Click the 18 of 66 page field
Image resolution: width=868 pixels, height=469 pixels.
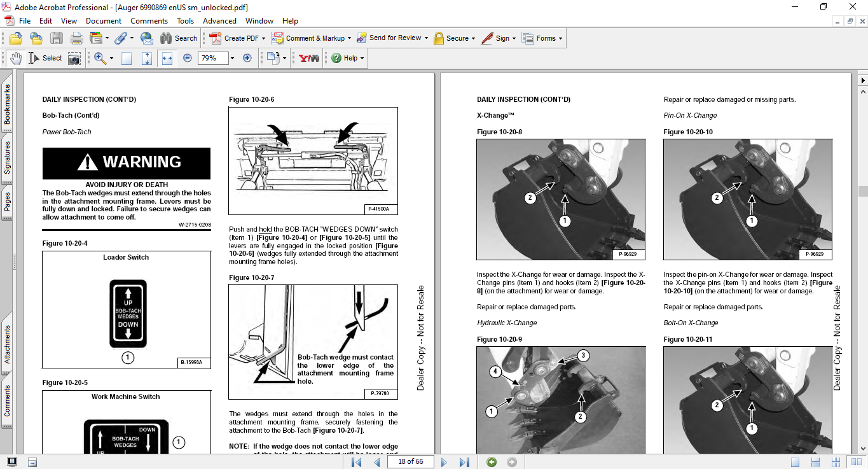click(x=410, y=461)
